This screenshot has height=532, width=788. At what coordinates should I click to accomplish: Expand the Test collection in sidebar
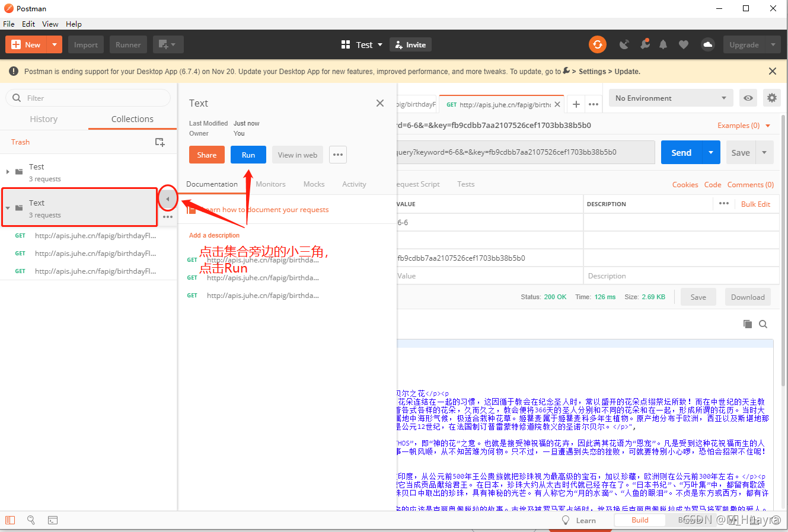pos(8,172)
